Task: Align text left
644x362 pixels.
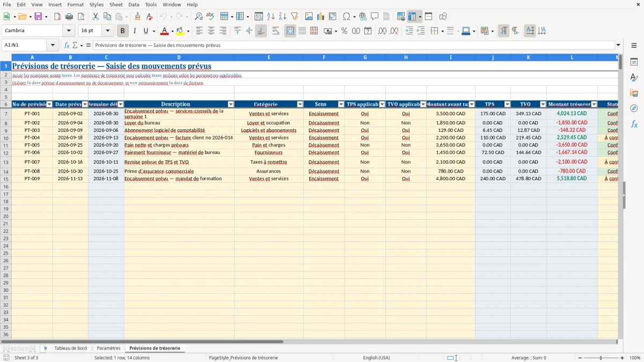Action: (x=200, y=31)
